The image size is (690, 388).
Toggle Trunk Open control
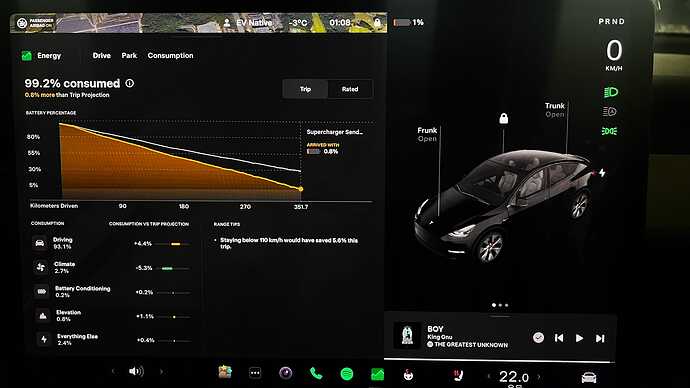click(x=554, y=110)
